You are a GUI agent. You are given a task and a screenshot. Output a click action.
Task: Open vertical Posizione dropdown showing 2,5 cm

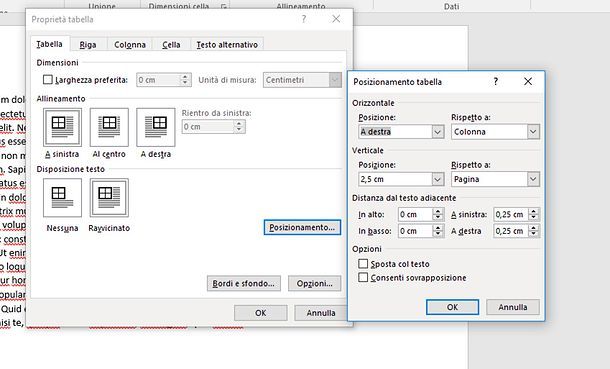click(x=438, y=179)
